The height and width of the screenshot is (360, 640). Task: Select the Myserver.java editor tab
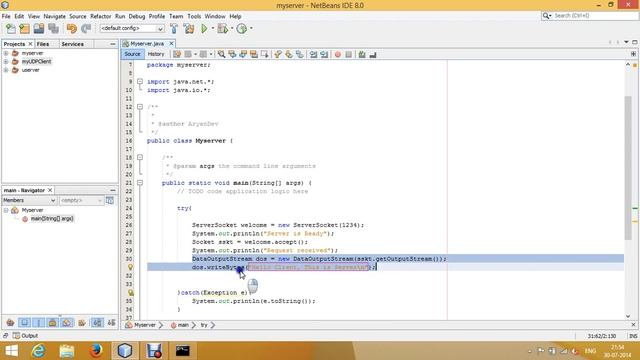[147, 44]
